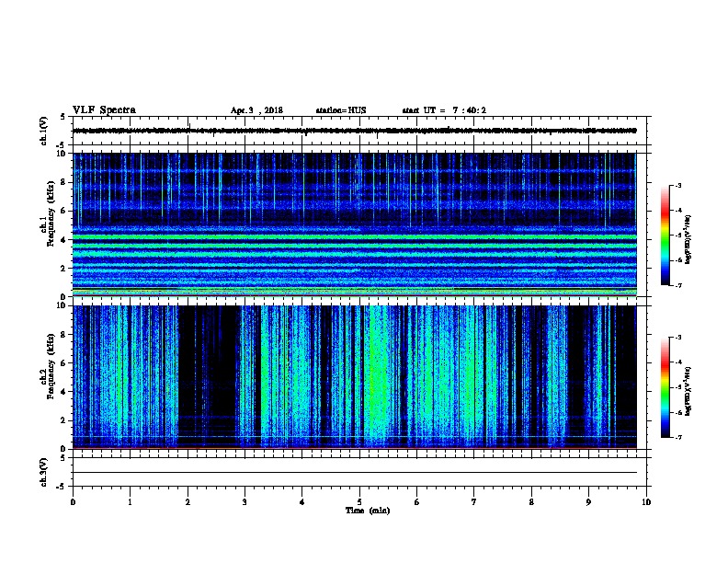Click time axis tick label "7"
The width and height of the screenshot is (728, 563).
click(x=474, y=501)
